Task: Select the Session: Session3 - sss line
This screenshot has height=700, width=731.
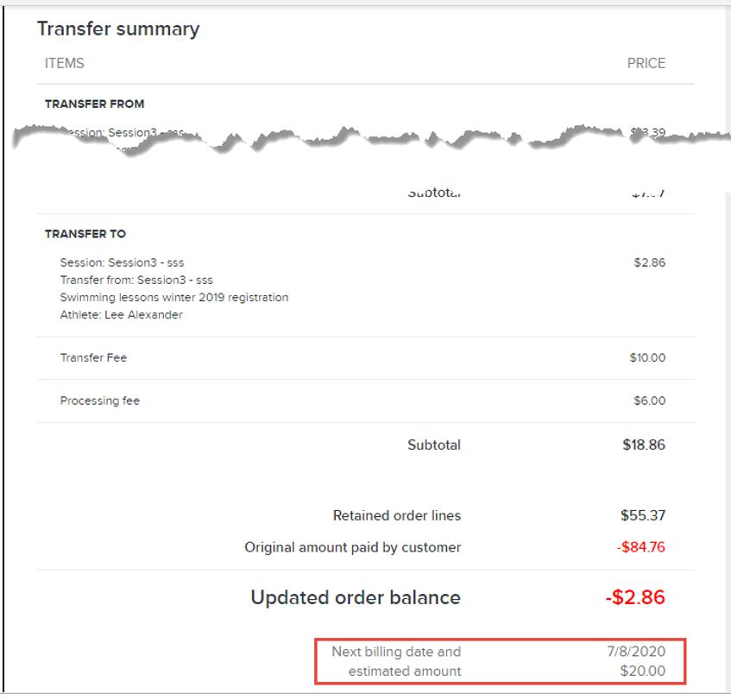Action: [123, 262]
